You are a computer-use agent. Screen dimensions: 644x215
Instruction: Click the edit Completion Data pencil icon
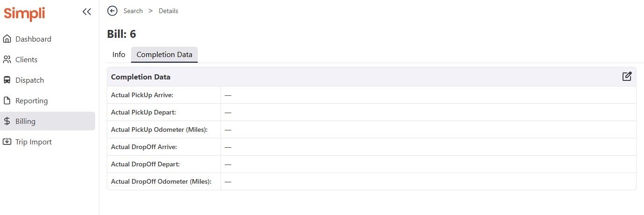(627, 77)
